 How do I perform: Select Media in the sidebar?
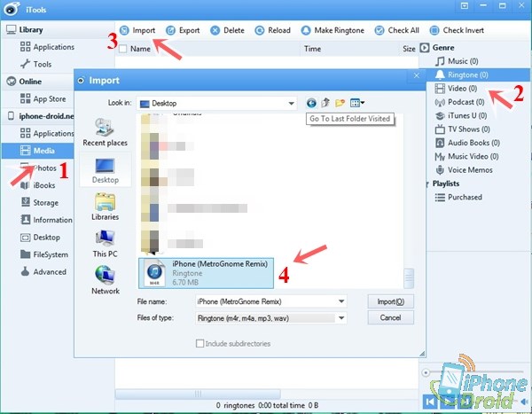(x=37, y=151)
